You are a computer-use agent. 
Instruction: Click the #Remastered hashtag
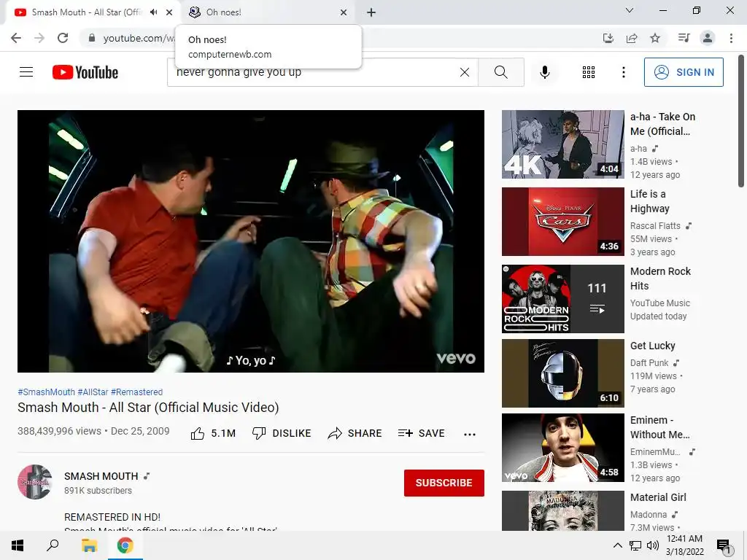coord(136,392)
